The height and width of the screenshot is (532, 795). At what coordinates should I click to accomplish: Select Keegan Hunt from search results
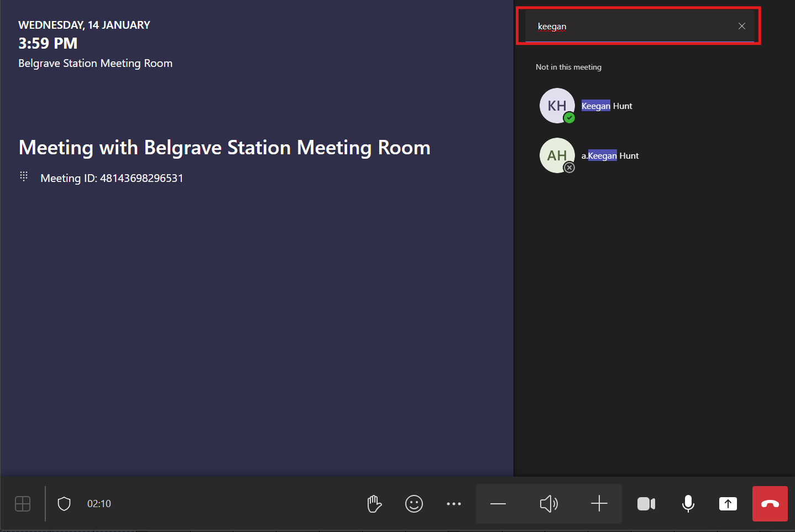pos(606,106)
